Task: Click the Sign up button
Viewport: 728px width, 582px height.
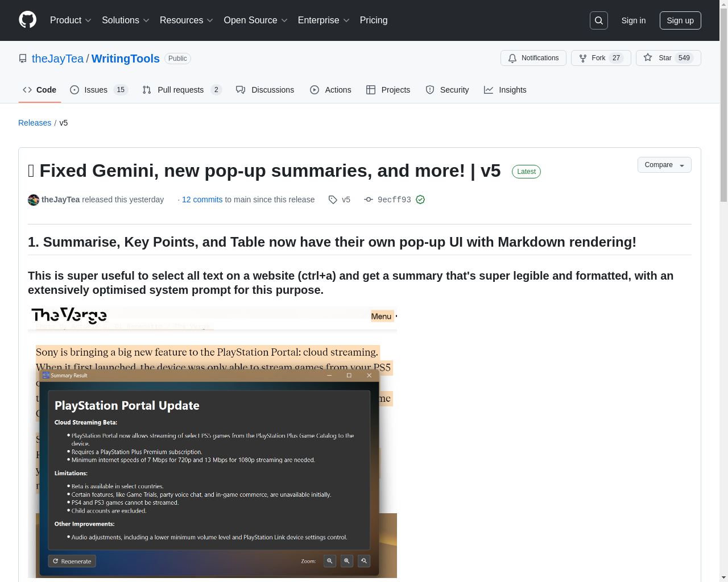Action: pyautogui.click(x=680, y=20)
